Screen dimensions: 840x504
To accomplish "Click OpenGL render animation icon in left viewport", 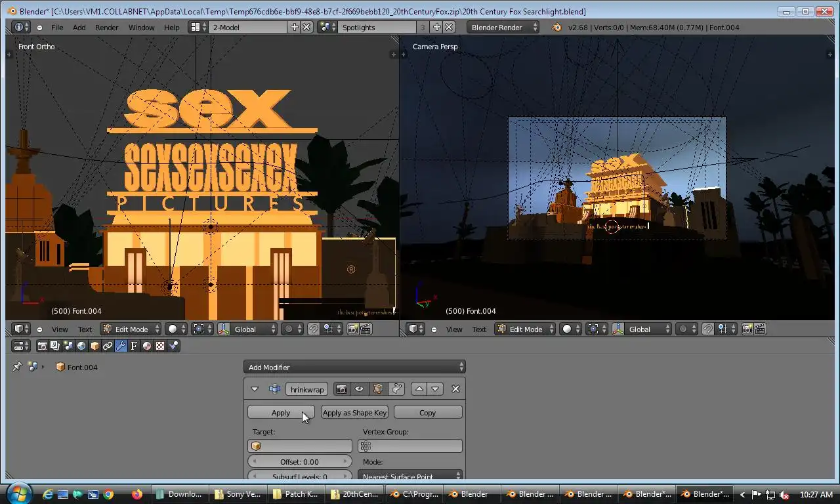I will [366, 329].
